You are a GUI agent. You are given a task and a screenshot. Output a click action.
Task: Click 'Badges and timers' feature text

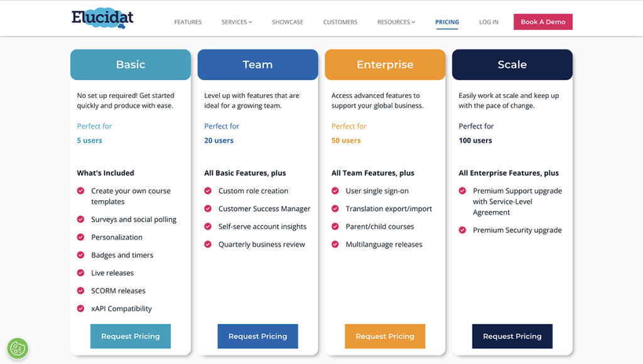122,255
